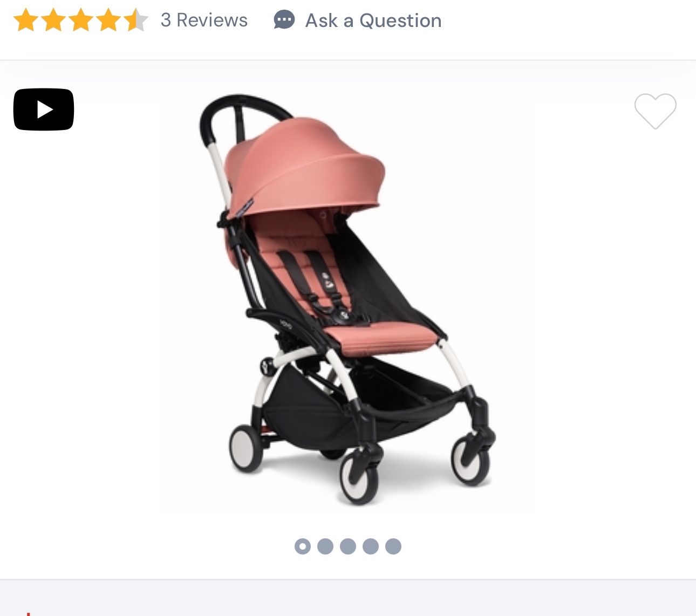This screenshot has width=696, height=616.
Task: Click the first gold rating star
Action: coord(26,20)
